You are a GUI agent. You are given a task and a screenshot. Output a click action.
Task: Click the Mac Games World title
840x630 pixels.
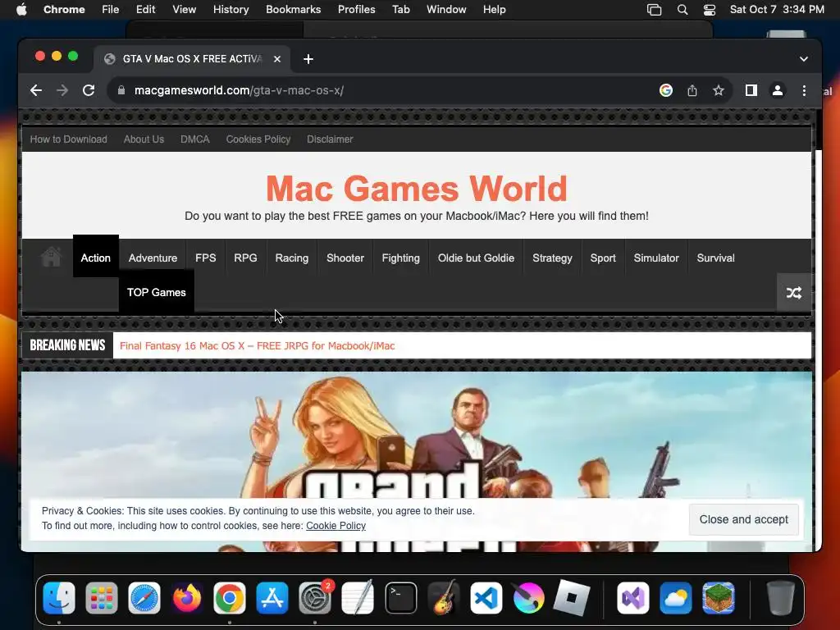point(416,189)
